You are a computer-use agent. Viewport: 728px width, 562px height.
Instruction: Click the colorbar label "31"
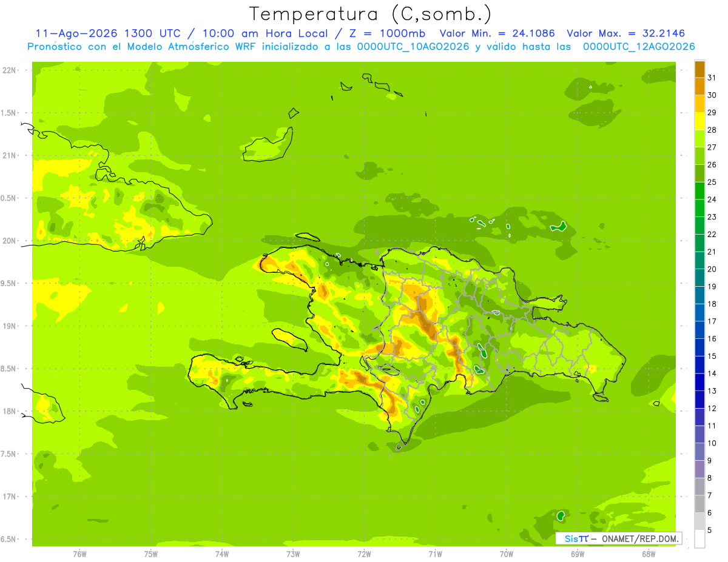click(x=712, y=78)
